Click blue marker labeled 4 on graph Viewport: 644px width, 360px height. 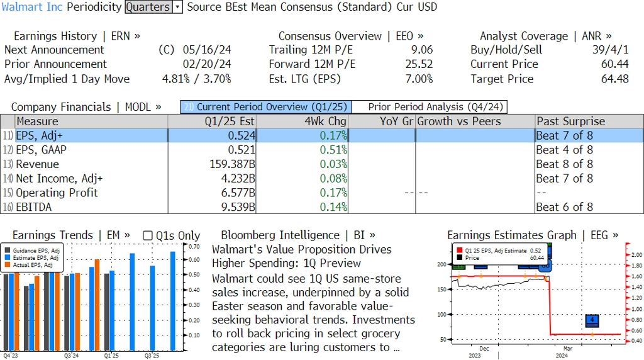click(x=592, y=321)
